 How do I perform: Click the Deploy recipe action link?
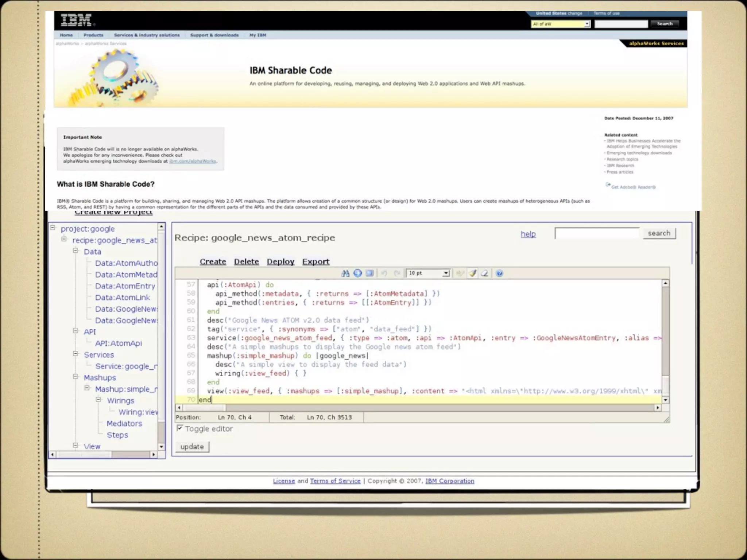tap(280, 262)
